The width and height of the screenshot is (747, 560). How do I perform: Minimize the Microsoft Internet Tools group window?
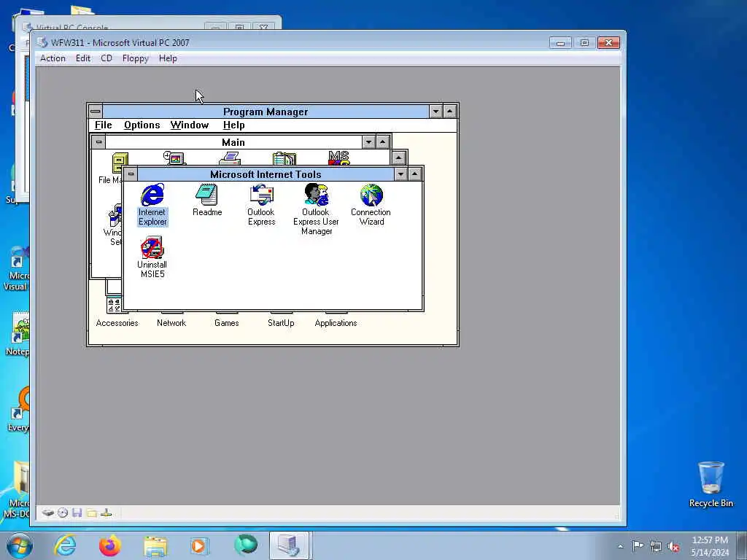point(400,174)
